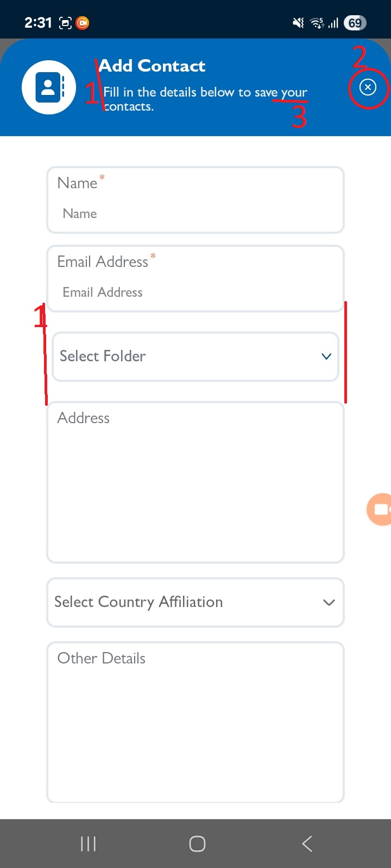Tap the muted sound status icon
The width and height of the screenshot is (391, 868).
(x=298, y=23)
